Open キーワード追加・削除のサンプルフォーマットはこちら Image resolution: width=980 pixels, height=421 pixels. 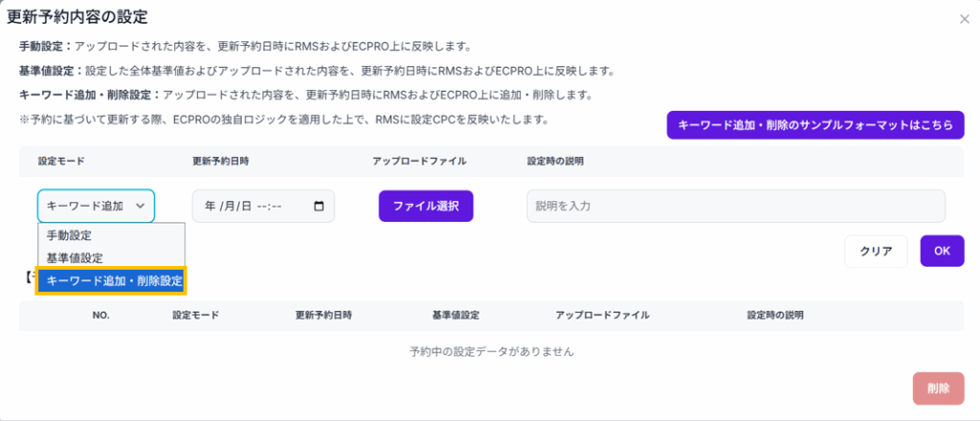point(815,125)
